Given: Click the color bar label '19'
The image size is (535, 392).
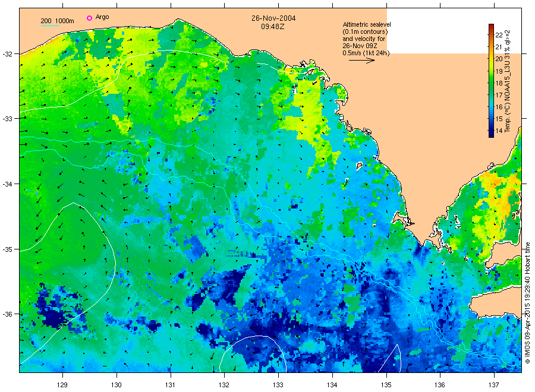Looking at the screenshot, I should pos(499,71).
